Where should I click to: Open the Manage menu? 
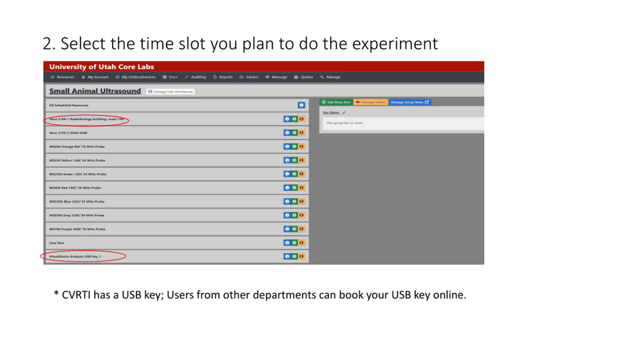pyautogui.click(x=330, y=77)
